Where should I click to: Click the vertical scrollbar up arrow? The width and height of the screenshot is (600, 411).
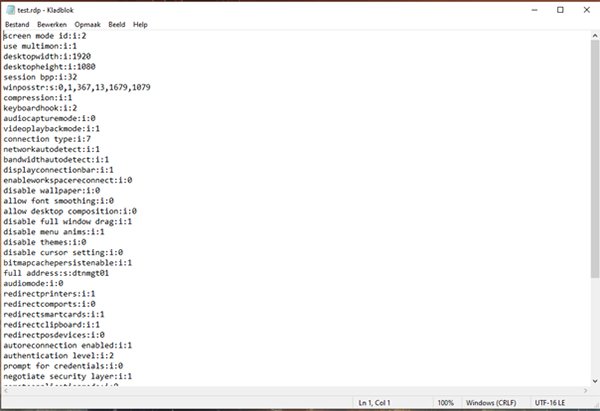click(593, 35)
